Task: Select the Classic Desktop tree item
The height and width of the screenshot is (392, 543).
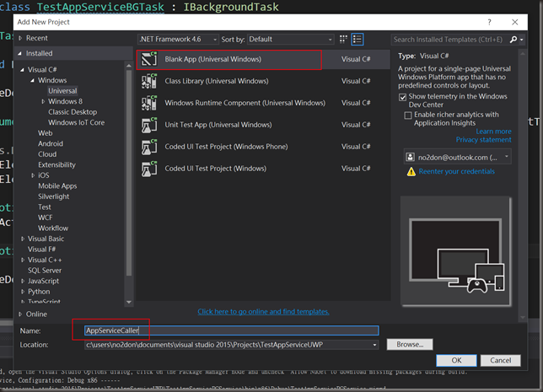Action: (73, 112)
